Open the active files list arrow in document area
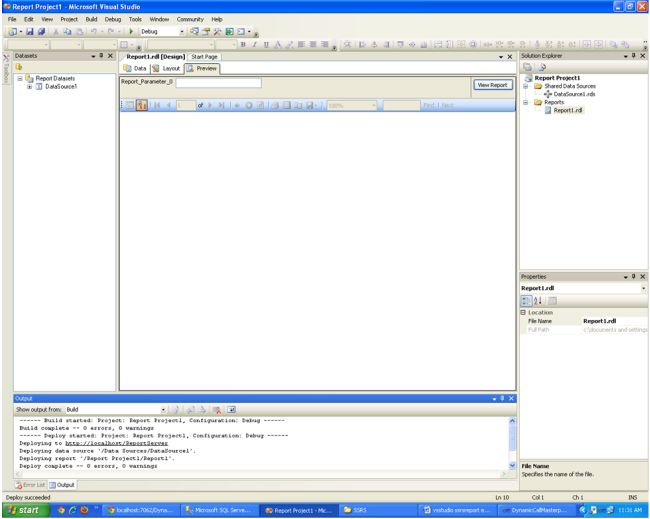Image resolution: width=650 pixels, height=519 pixels. [x=501, y=57]
